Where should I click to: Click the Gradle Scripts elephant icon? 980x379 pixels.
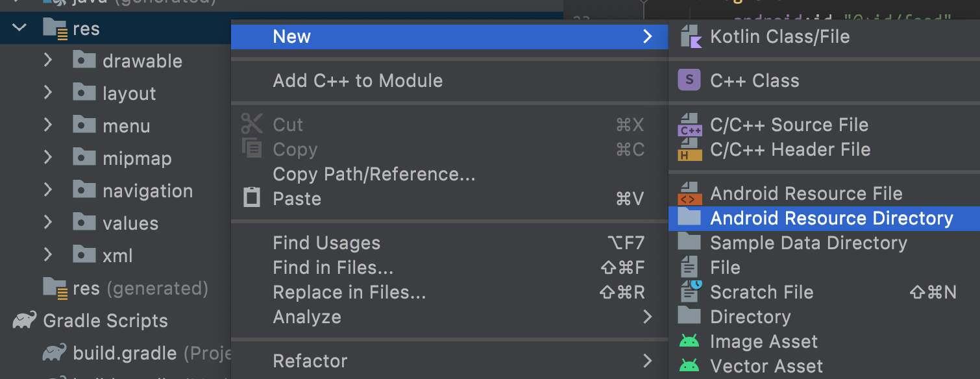click(x=24, y=321)
